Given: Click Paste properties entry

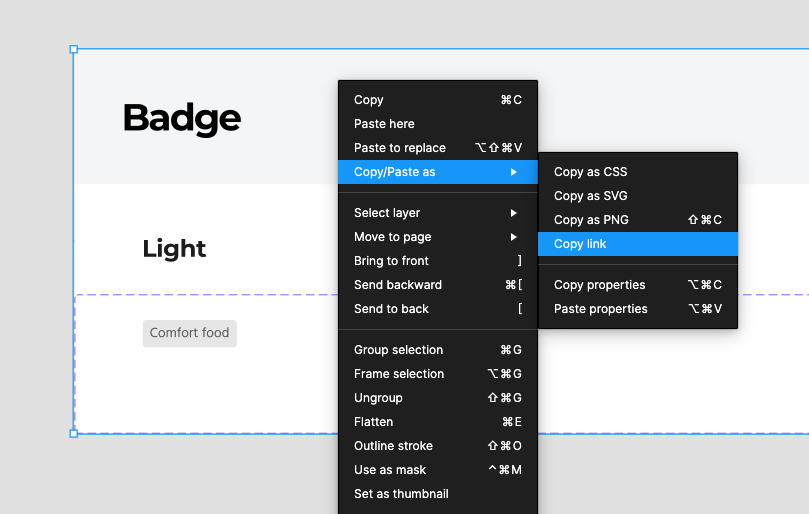Looking at the screenshot, I should 638,309.
